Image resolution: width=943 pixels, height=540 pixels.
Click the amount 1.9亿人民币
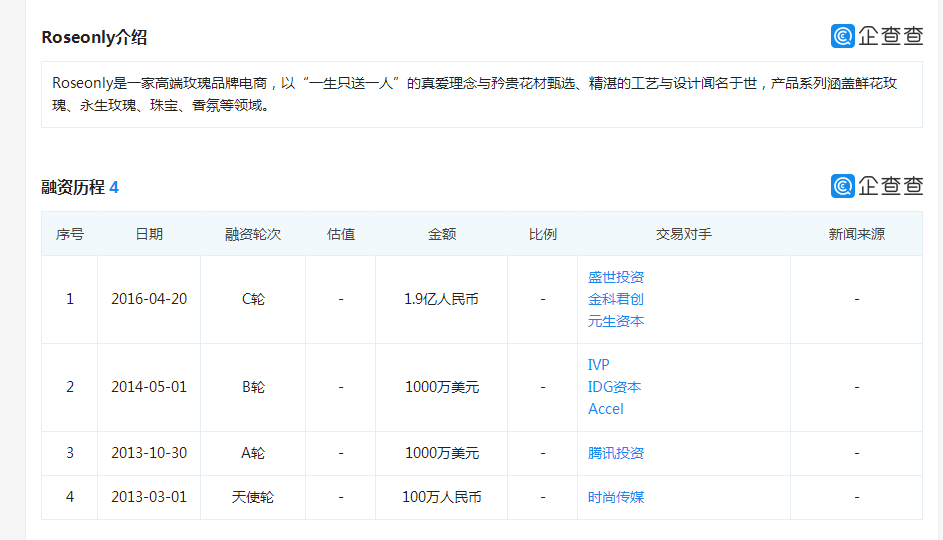point(441,299)
